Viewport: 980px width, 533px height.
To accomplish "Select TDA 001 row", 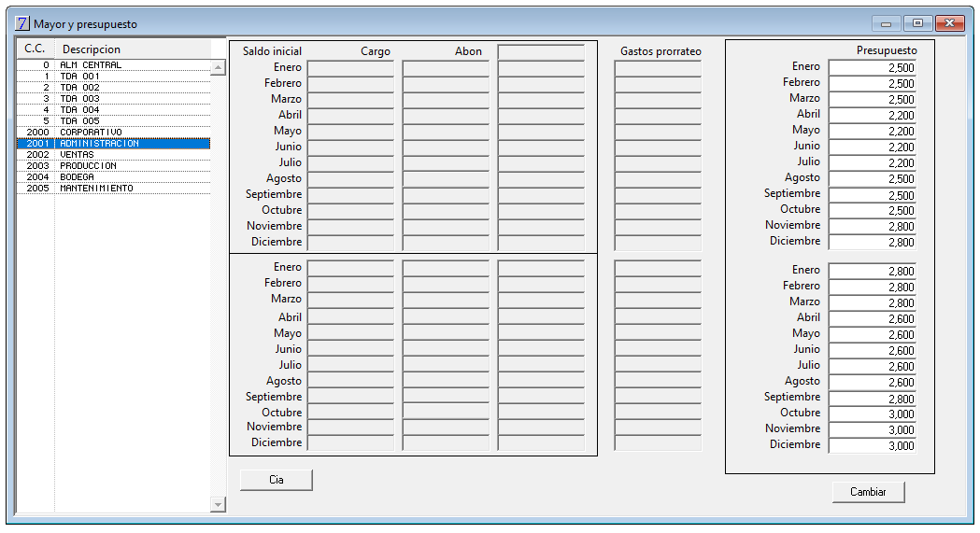I will (x=113, y=77).
